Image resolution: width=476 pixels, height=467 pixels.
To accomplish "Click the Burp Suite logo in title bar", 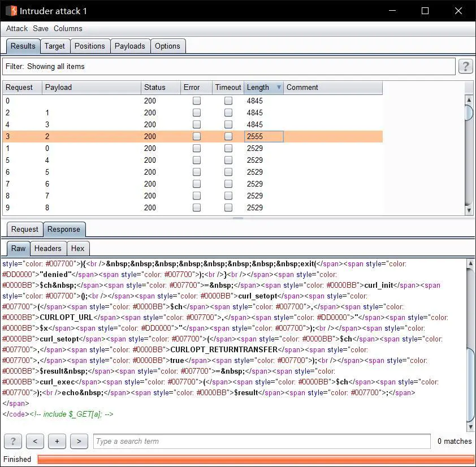I will pyautogui.click(x=11, y=11).
